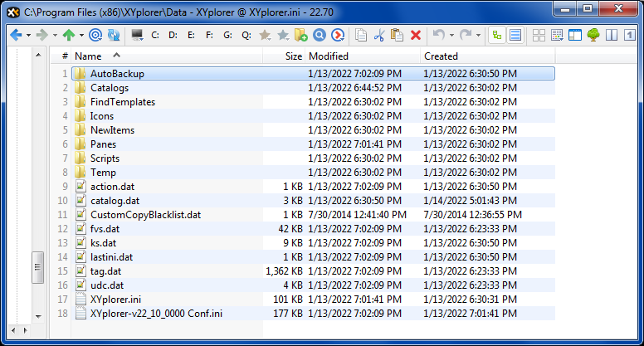Image resolution: width=644 pixels, height=346 pixels.
Task: Select file XYplorer.ini
Action: 115,300
